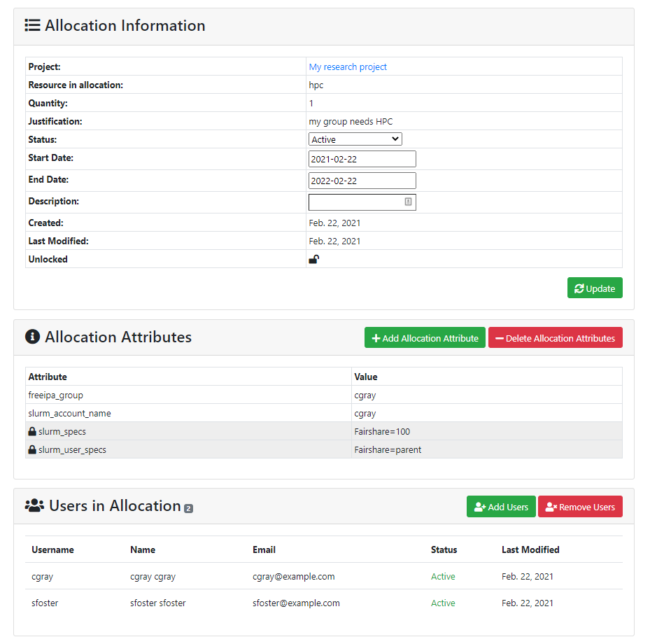
Task: Click the name cgray cgray
Action: click(153, 577)
